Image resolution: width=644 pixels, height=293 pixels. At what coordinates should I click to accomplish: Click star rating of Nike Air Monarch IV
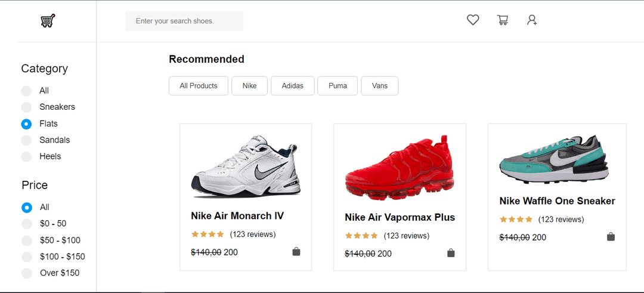pos(208,234)
